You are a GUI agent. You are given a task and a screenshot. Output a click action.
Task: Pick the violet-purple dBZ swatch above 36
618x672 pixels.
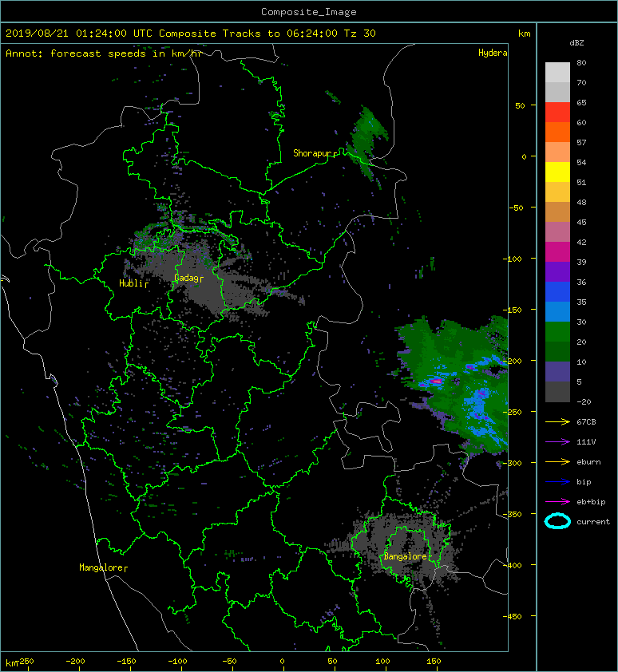[x=557, y=271]
